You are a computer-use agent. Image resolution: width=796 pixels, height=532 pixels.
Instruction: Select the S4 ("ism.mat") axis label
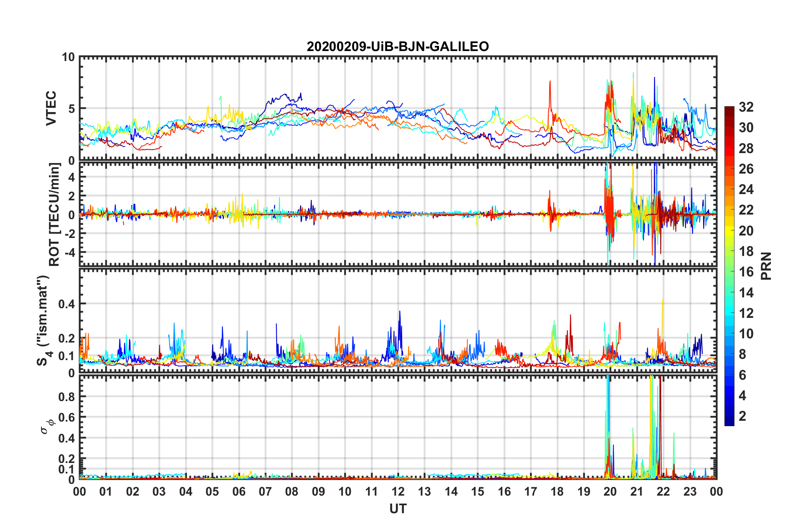(x=45, y=320)
